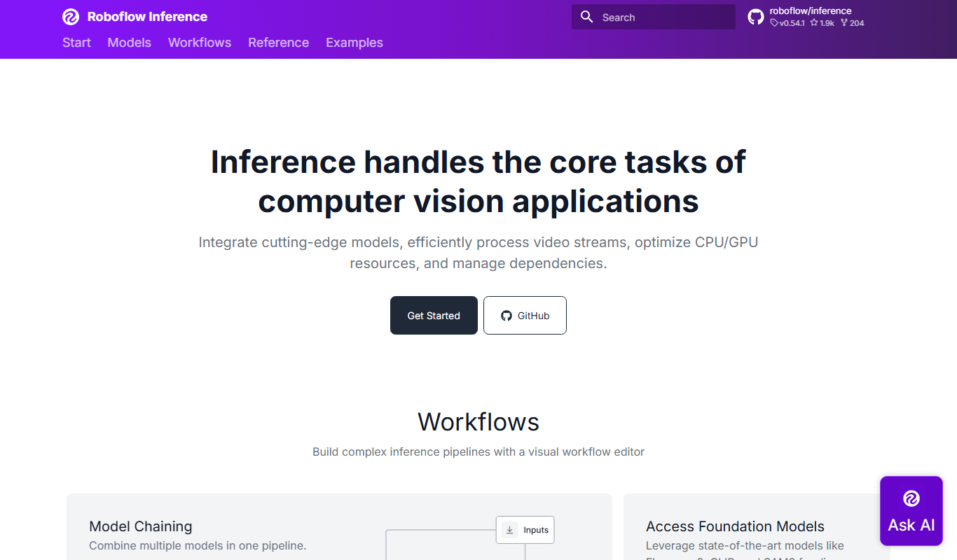Focus the Search input field
Image resolution: width=957 pixels, height=560 pixels.
[x=654, y=17]
